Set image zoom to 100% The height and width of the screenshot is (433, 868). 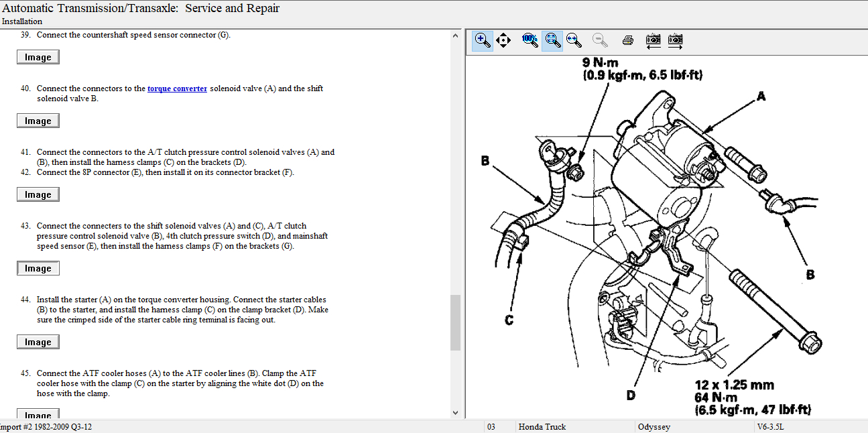530,40
